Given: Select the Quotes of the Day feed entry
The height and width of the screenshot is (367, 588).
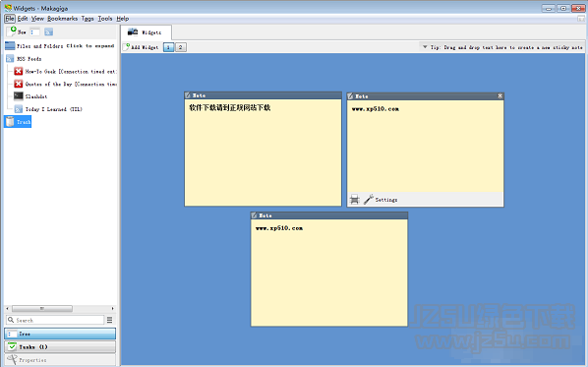Looking at the screenshot, I should click(x=71, y=84).
